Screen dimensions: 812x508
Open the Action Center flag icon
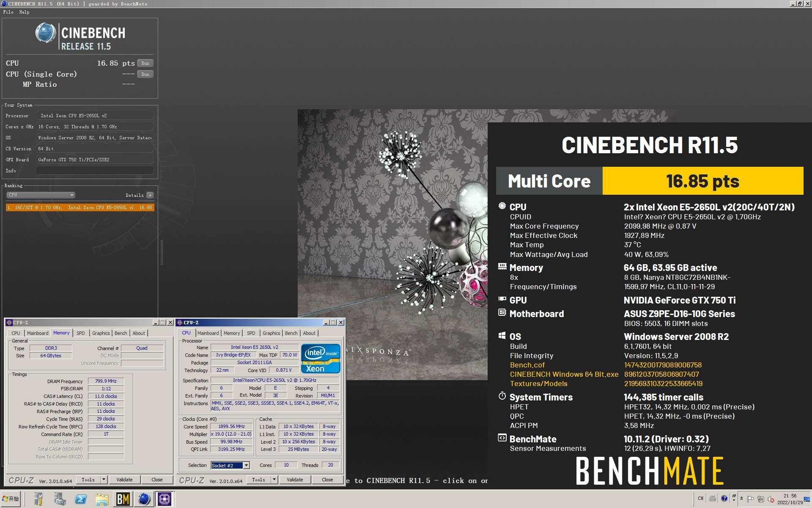click(x=751, y=499)
